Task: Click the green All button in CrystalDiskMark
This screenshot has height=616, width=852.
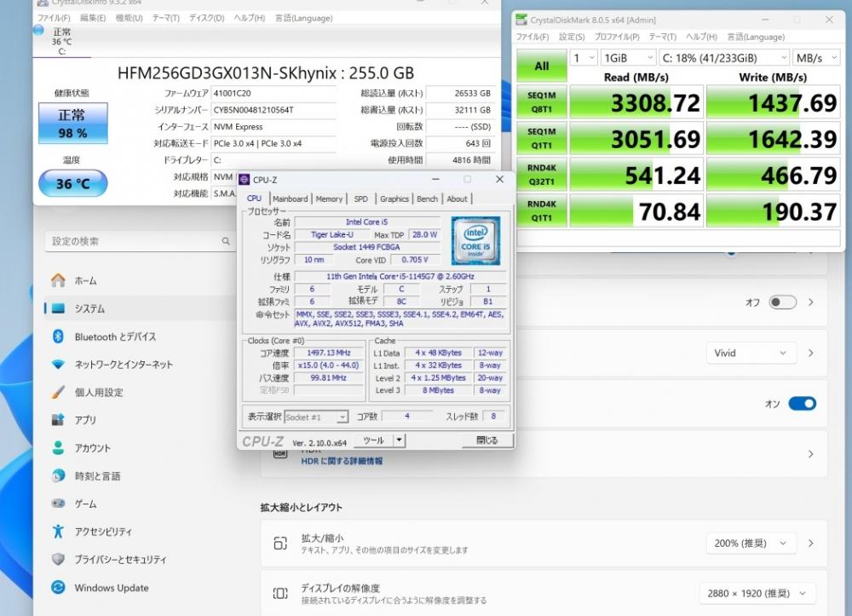Action: tap(542, 66)
